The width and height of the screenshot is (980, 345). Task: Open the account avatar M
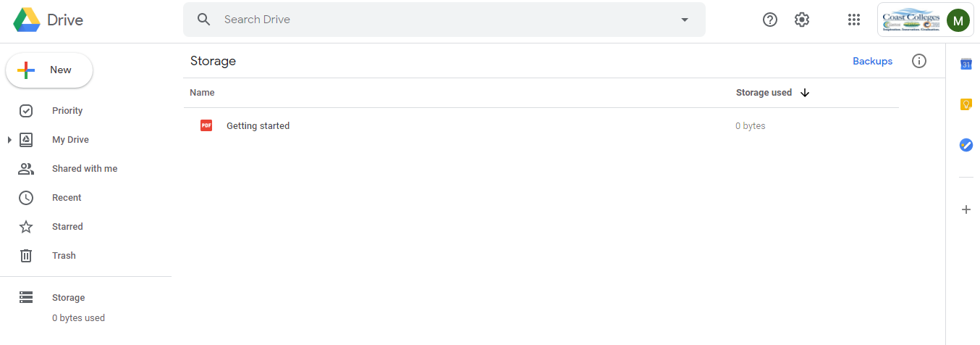pos(958,20)
